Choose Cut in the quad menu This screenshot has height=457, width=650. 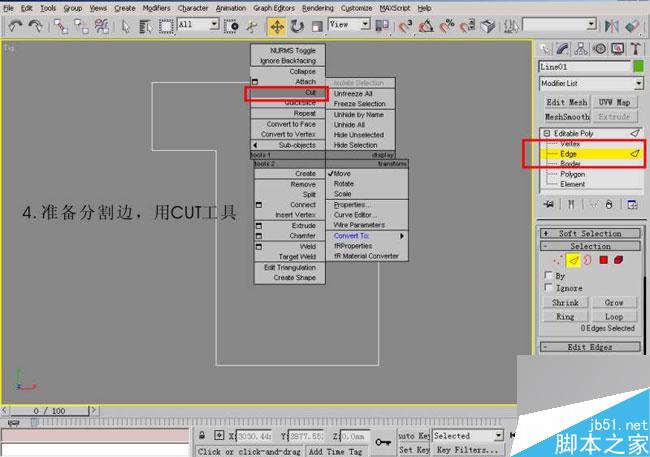[x=288, y=93]
